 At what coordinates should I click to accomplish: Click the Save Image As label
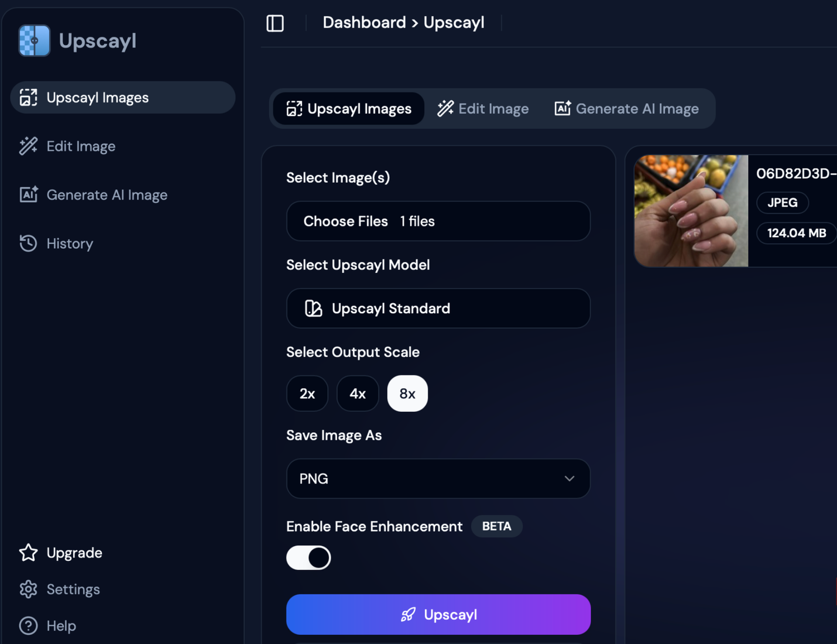tap(334, 436)
